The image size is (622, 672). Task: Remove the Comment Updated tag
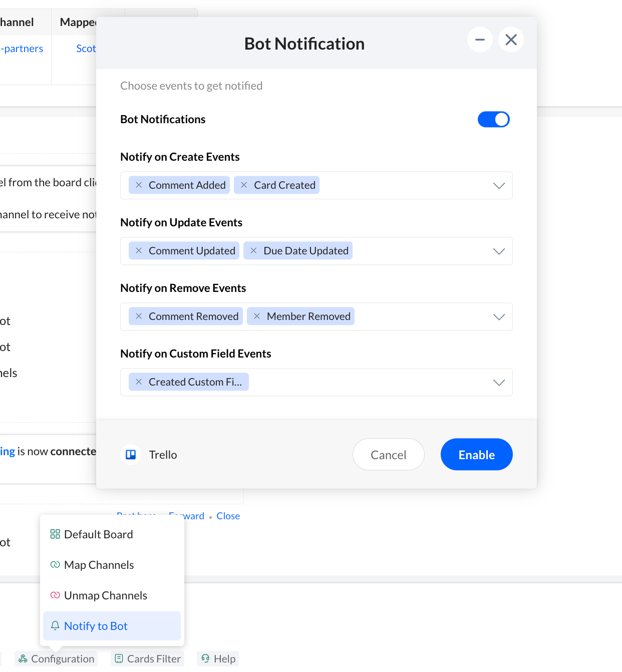pyautogui.click(x=139, y=251)
